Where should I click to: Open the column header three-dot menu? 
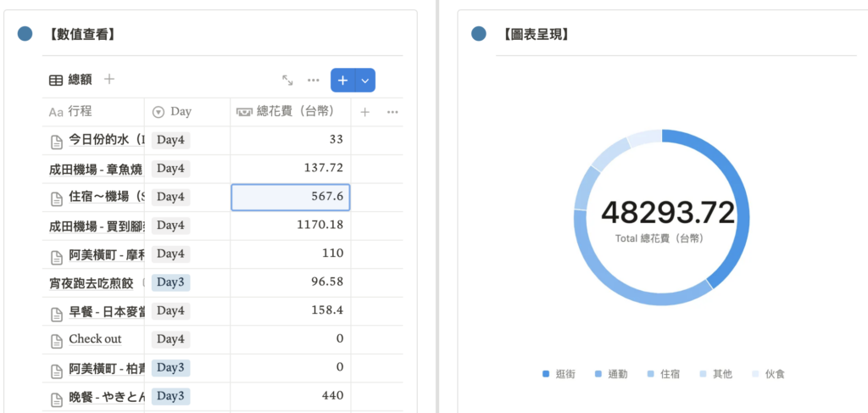pos(392,112)
